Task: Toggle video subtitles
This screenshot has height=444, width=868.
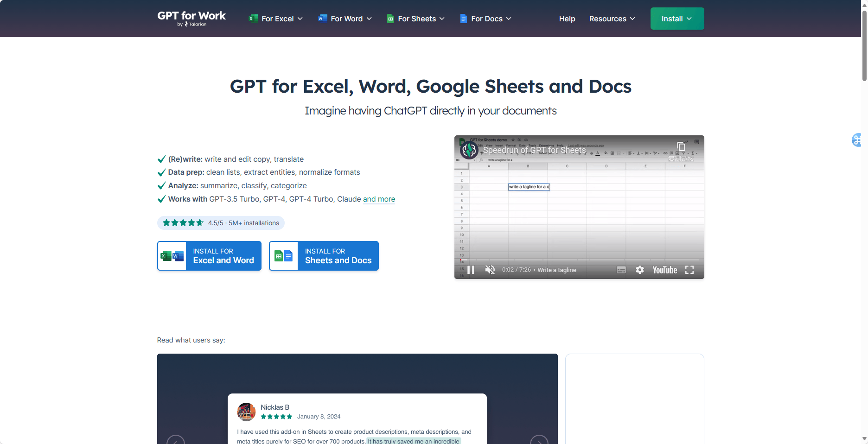Action: (621, 270)
